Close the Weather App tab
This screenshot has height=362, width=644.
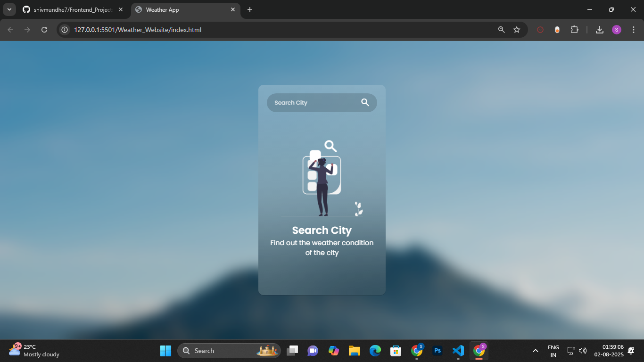233,9
